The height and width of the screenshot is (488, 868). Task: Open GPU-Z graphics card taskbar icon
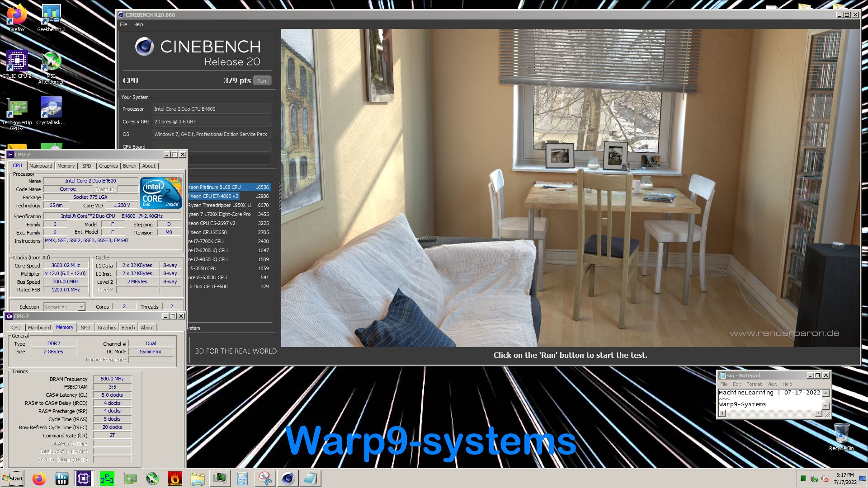[130, 479]
